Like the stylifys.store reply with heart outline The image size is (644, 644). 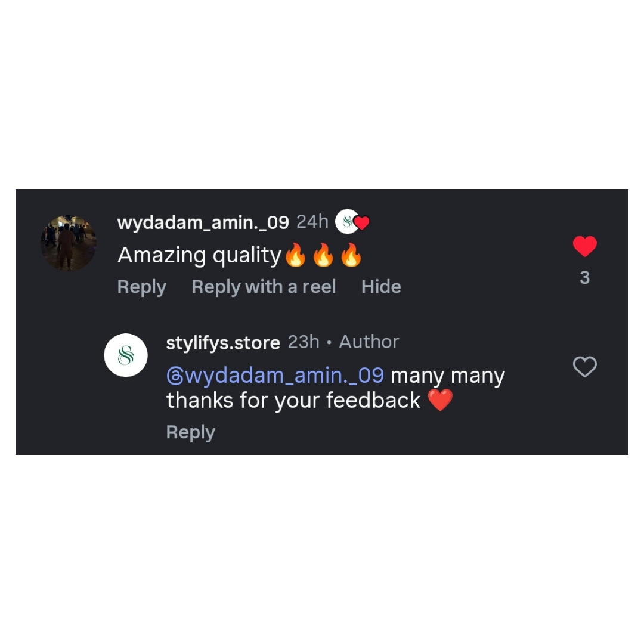tap(584, 366)
